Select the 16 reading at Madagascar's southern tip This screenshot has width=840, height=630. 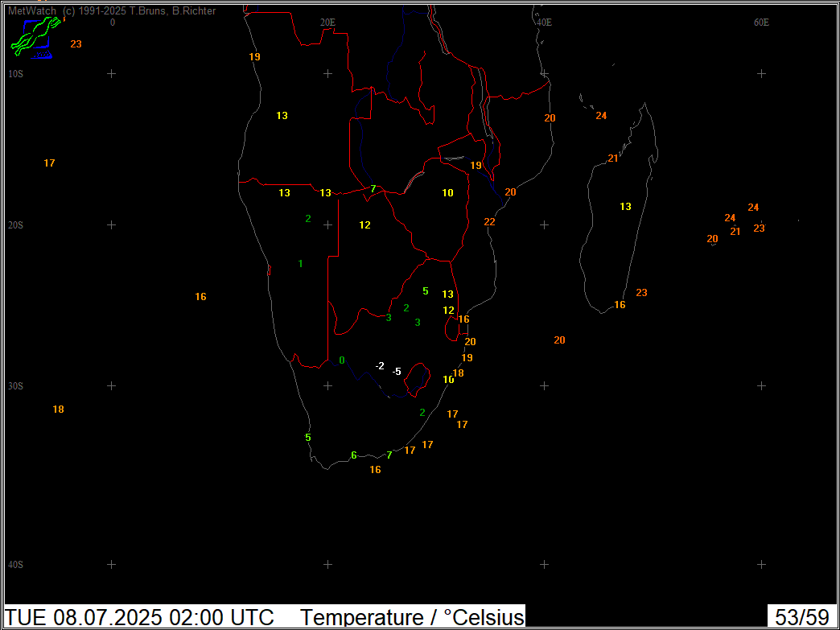coord(620,304)
